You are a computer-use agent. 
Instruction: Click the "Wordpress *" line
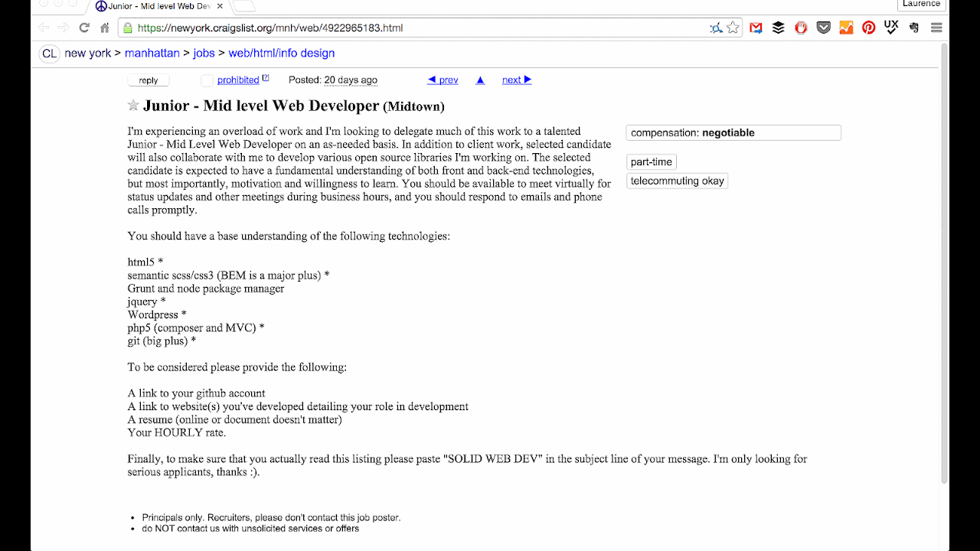tap(157, 315)
